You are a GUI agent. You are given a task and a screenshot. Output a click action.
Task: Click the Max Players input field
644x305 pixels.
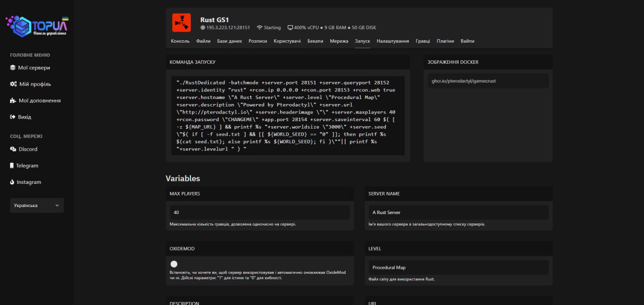pos(260,213)
